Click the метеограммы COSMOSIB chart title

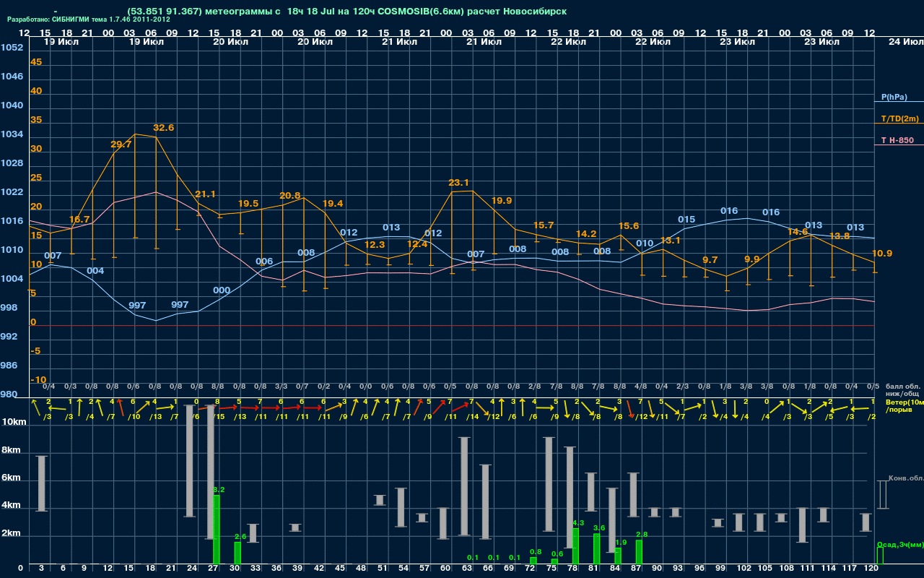pos(346,12)
